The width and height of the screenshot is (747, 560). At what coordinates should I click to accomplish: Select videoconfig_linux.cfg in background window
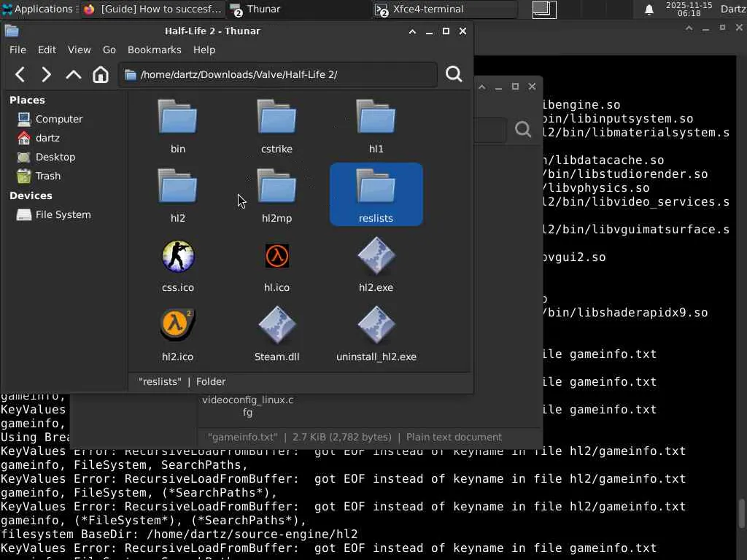(x=248, y=405)
